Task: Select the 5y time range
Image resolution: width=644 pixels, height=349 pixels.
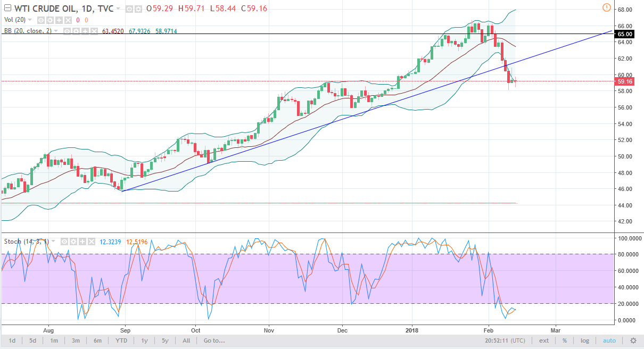Action: [165, 340]
